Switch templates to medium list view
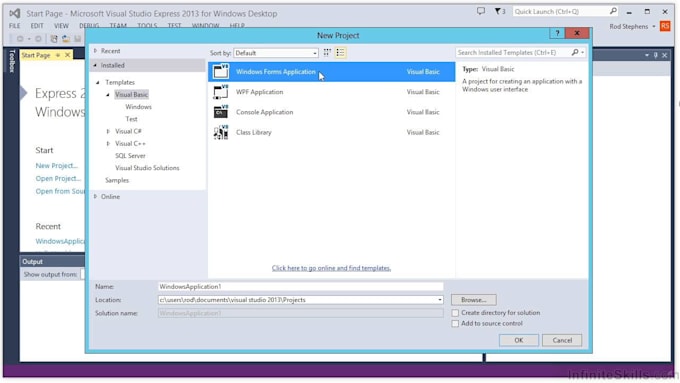Image resolution: width=680 pixels, height=383 pixels. click(340, 53)
